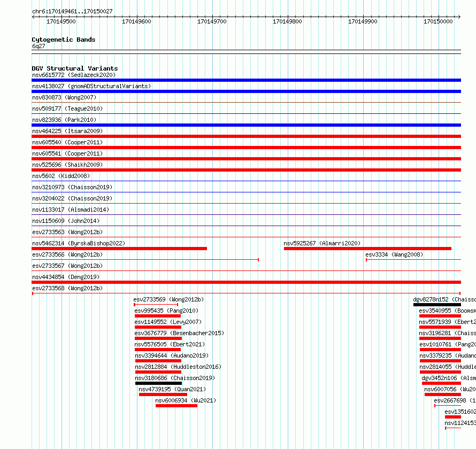The height and width of the screenshot is (449, 476).
Task: Click the 170149900 ruler position
Action: (363, 21)
